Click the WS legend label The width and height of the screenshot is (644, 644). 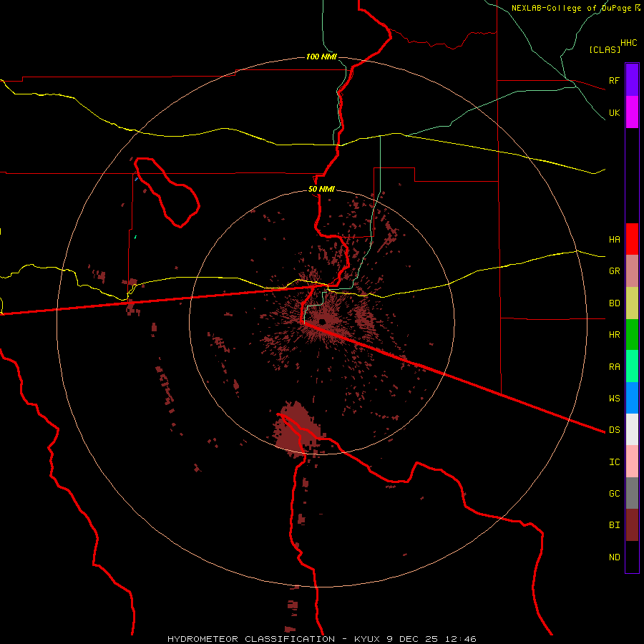pyautogui.click(x=614, y=398)
